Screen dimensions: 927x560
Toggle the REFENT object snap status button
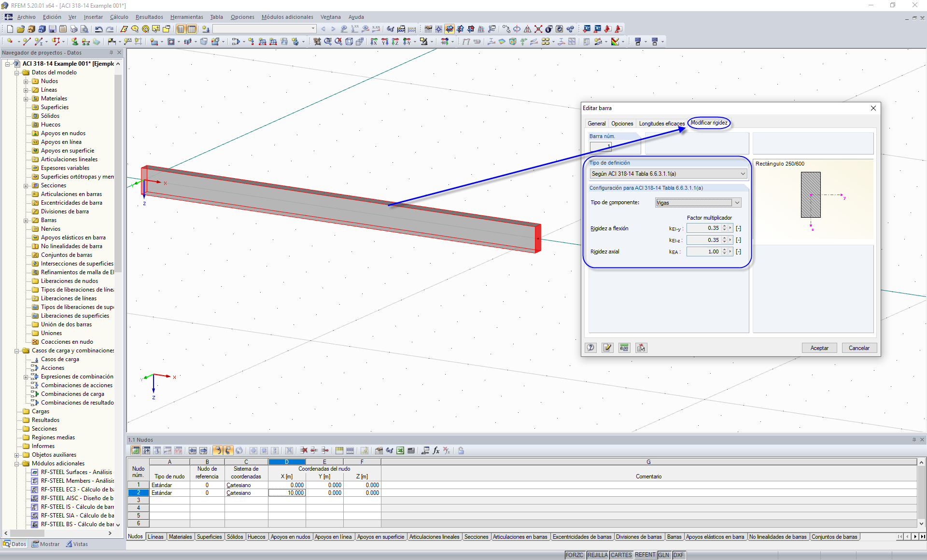point(645,555)
